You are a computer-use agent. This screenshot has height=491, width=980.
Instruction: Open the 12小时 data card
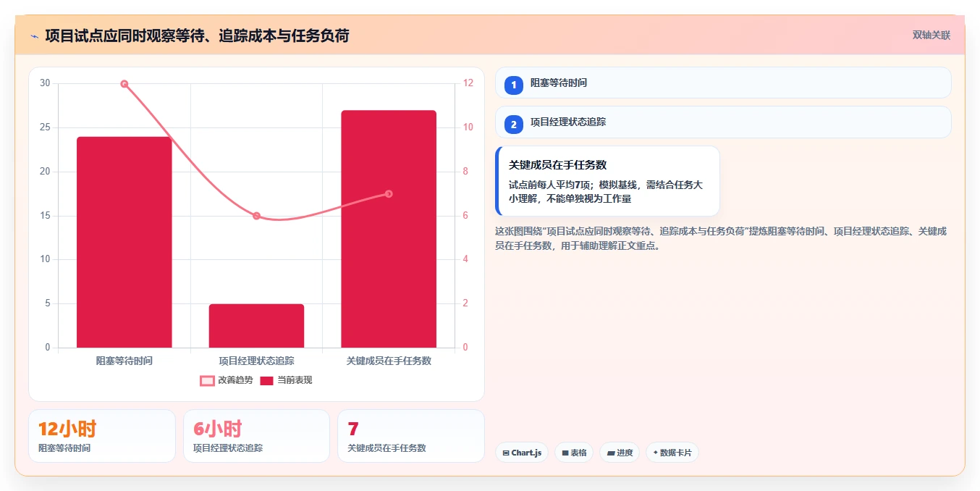[102, 436]
